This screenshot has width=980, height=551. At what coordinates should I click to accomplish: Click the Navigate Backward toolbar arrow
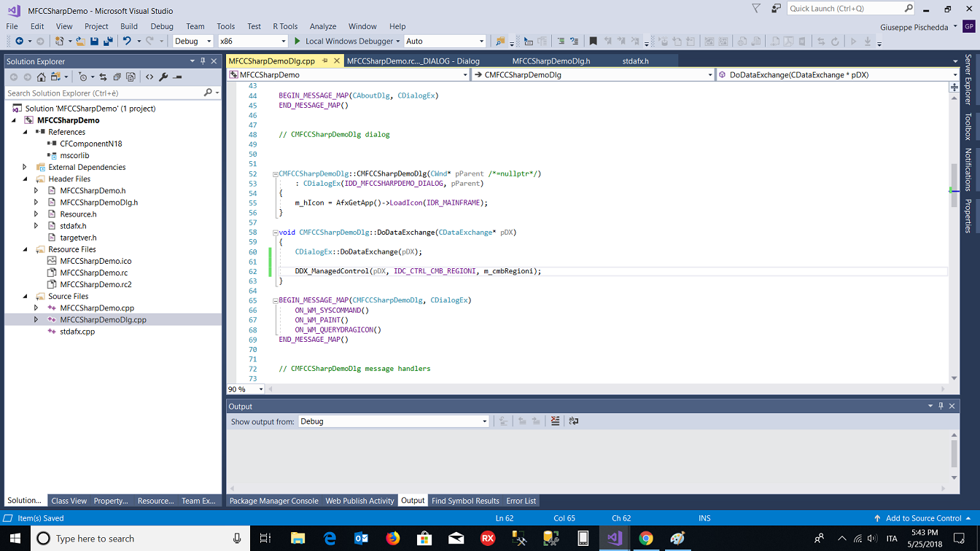point(19,42)
